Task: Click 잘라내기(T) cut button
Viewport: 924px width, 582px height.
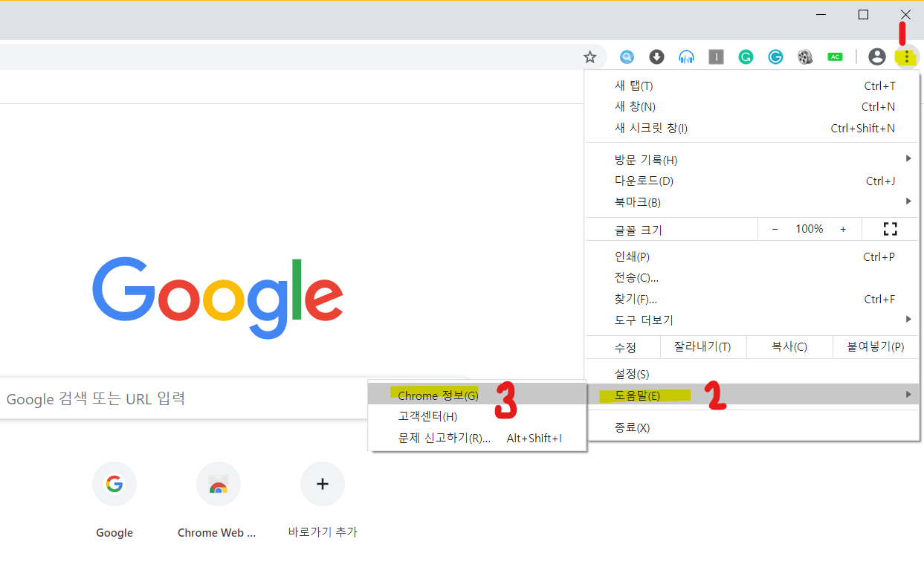Action: (702, 346)
